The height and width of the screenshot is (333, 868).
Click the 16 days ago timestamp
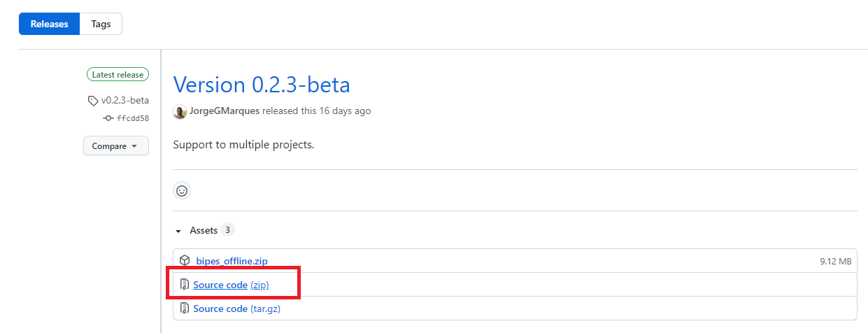[343, 111]
